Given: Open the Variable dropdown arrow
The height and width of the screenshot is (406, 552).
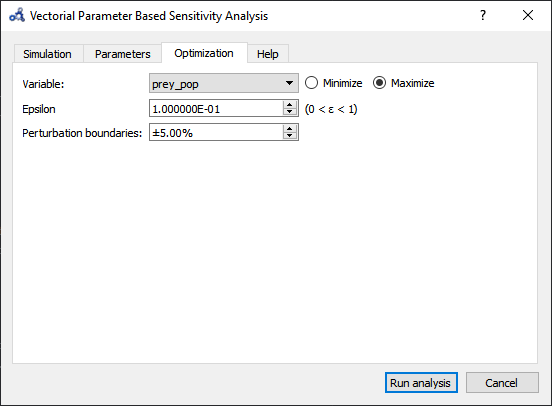Looking at the screenshot, I should click(x=289, y=83).
